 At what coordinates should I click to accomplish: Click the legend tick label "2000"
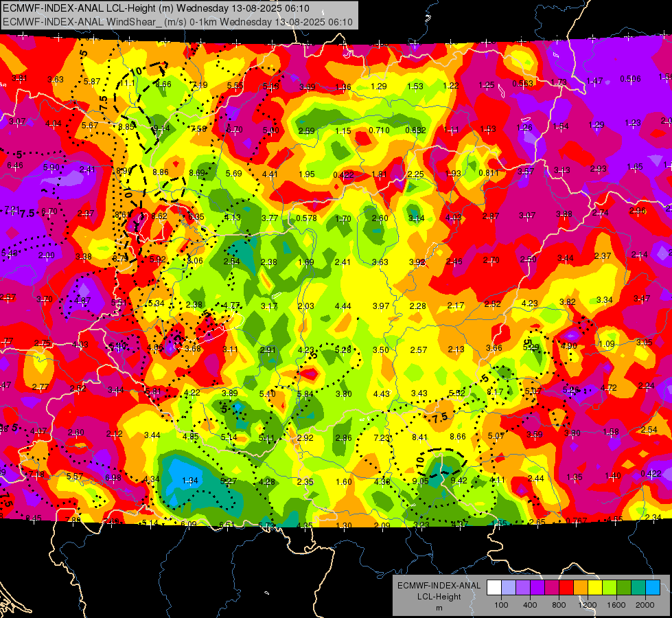point(645,605)
